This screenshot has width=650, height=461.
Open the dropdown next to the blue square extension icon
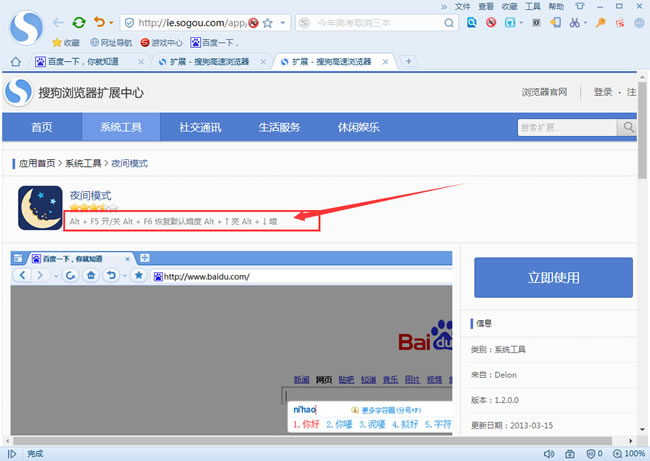pyautogui.click(x=521, y=23)
